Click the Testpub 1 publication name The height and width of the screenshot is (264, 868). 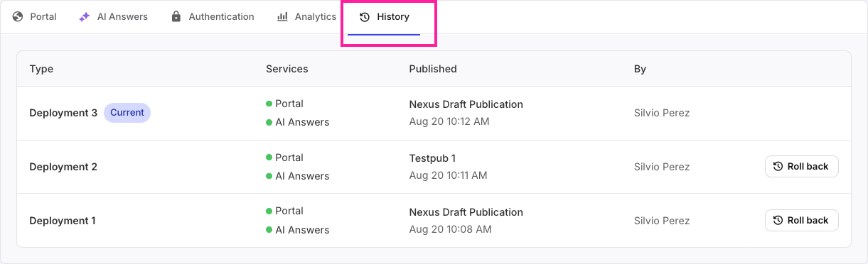(x=432, y=158)
